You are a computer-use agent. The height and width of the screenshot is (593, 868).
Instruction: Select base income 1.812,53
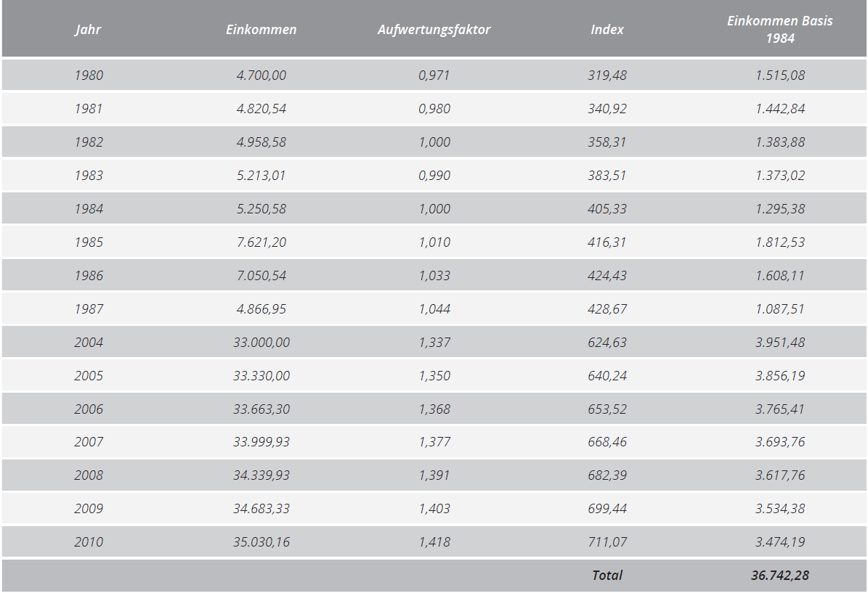point(780,242)
